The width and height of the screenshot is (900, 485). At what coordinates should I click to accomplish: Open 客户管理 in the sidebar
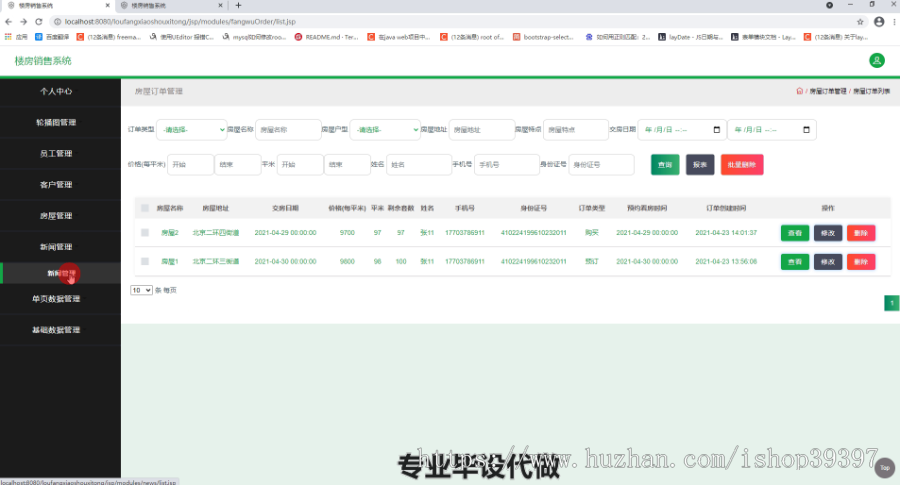pos(56,184)
